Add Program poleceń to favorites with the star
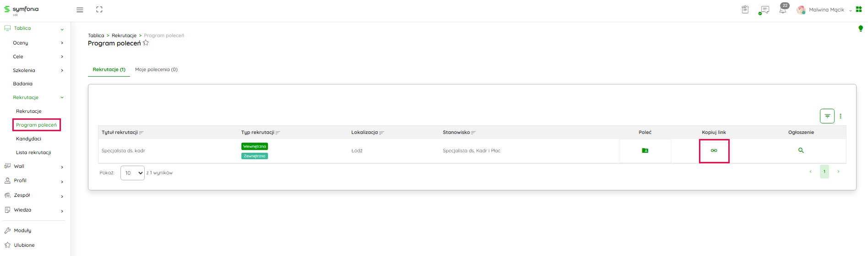Screen dimensions: 868x256 (146, 43)
